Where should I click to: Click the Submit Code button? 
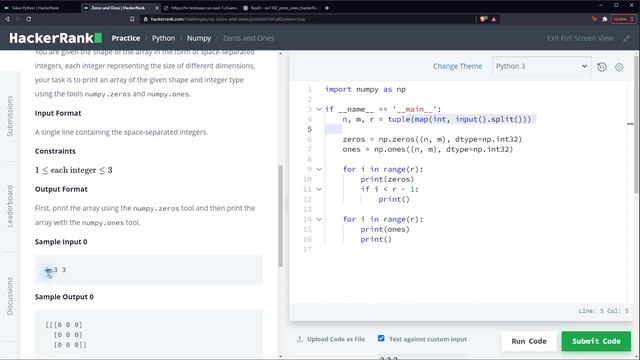596,341
